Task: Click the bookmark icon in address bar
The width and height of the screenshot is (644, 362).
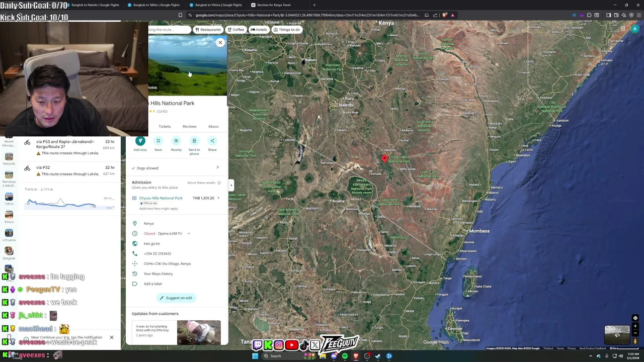Action: pos(180,15)
